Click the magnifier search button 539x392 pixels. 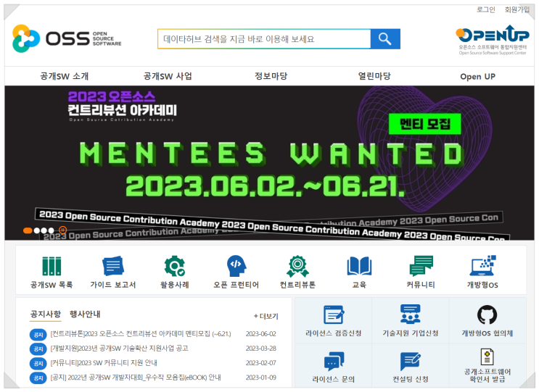click(x=385, y=39)
